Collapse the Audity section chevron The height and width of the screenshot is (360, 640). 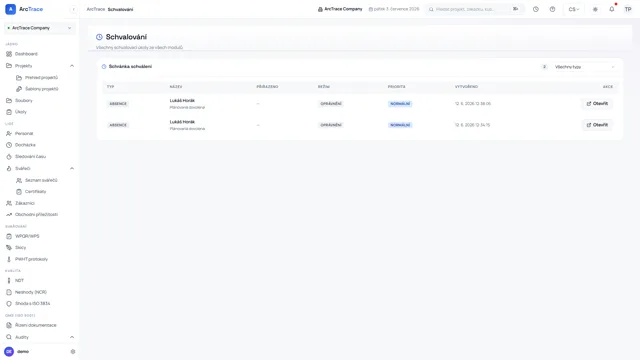pyautogui.click(x=72, y=337)
